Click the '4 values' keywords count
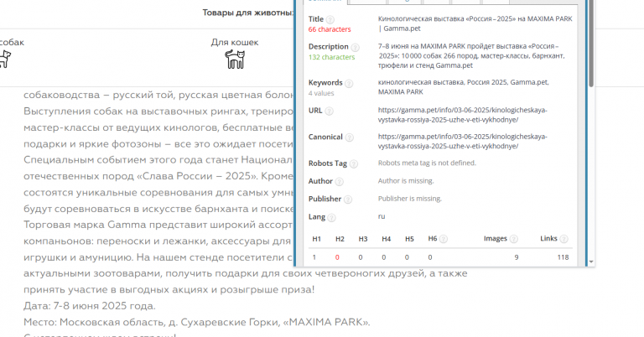The width and height of the screenshot is (644, 337). click(321, 94)
